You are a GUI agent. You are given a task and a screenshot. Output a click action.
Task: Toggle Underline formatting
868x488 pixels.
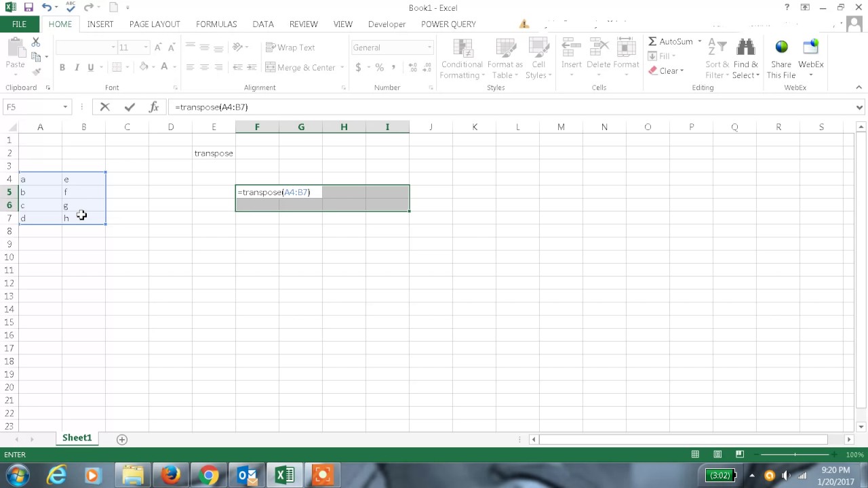[91, 67]
